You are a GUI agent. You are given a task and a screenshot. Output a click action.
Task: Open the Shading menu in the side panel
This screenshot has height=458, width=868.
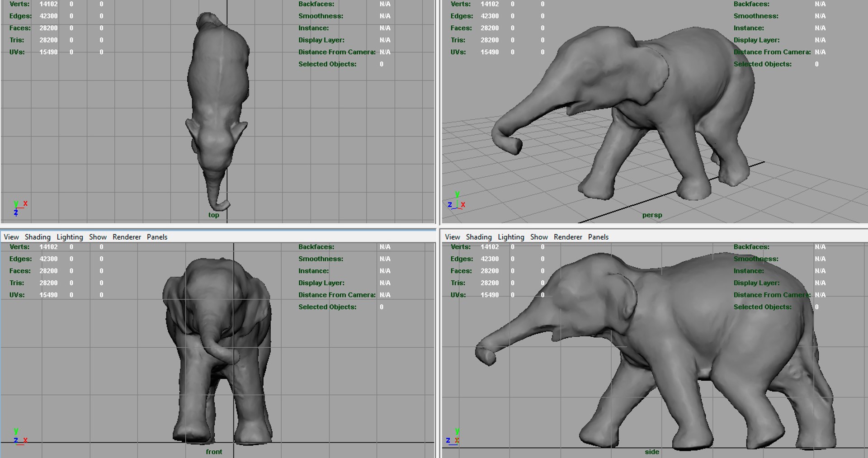pyautogui.click(x=479, y=237)
